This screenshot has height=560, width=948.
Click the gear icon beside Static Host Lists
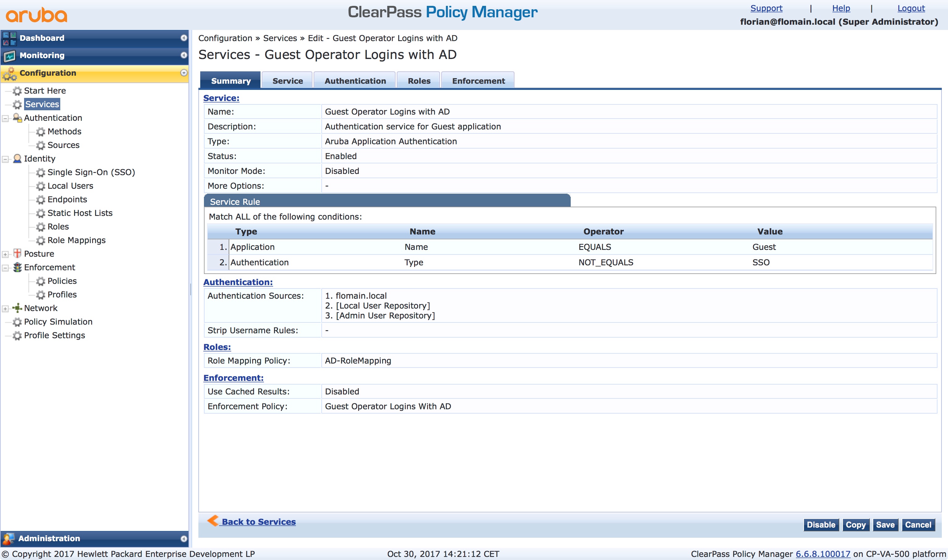tap(40, 213)
